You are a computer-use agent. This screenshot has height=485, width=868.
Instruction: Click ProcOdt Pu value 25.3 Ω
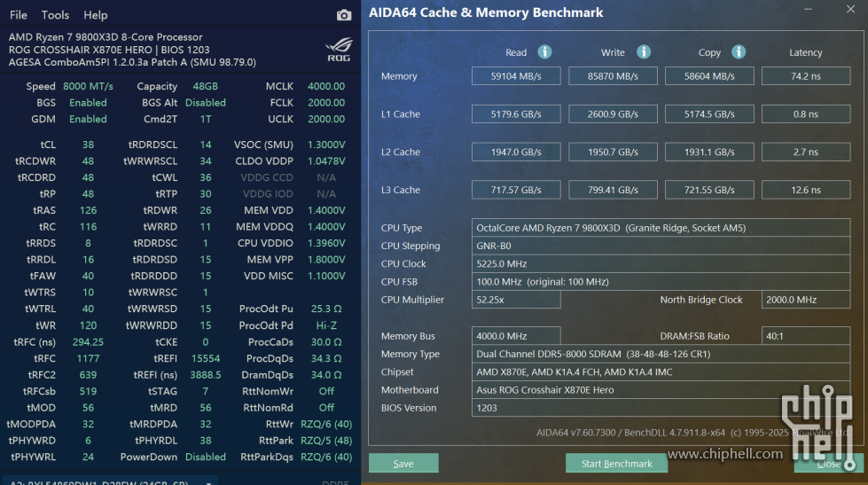click(326, 309)
